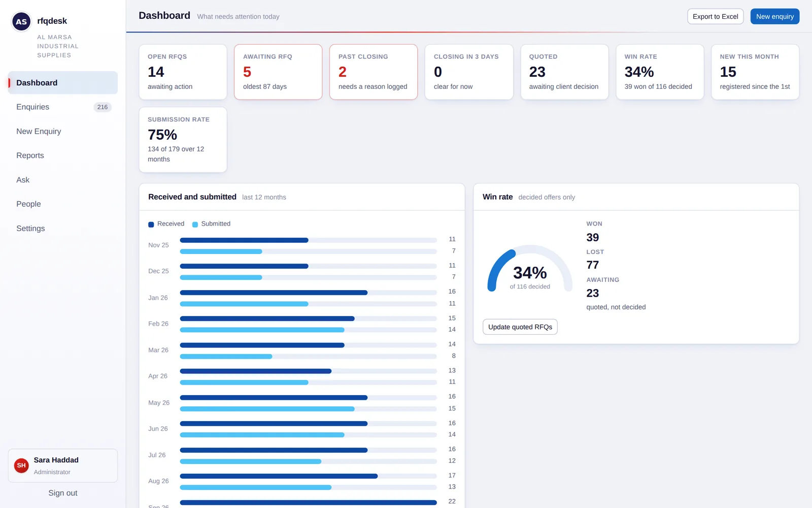This screenshot has width=812, height=508.
Task: Click the Lost value 77
Action: pos(592,265)
